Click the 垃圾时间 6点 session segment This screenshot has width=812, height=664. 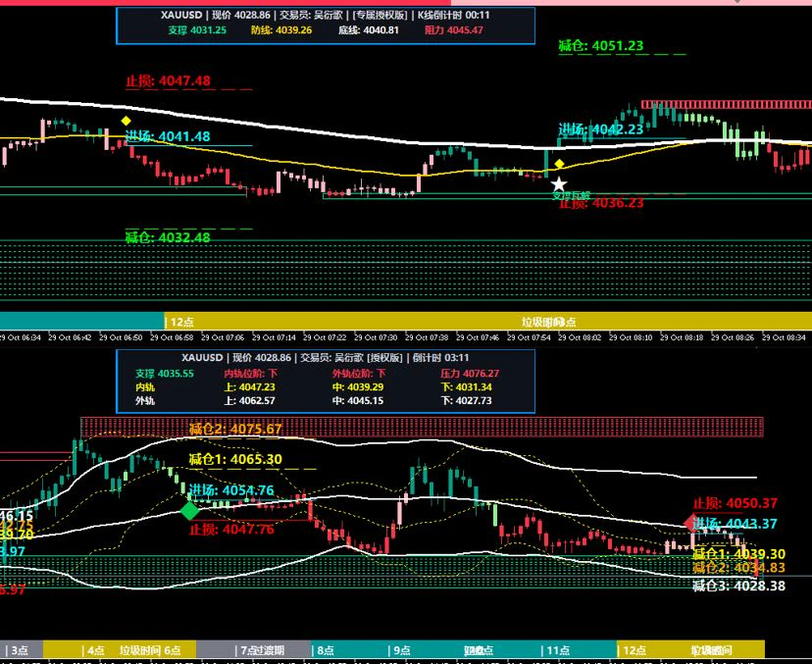(x=150, y=650)
